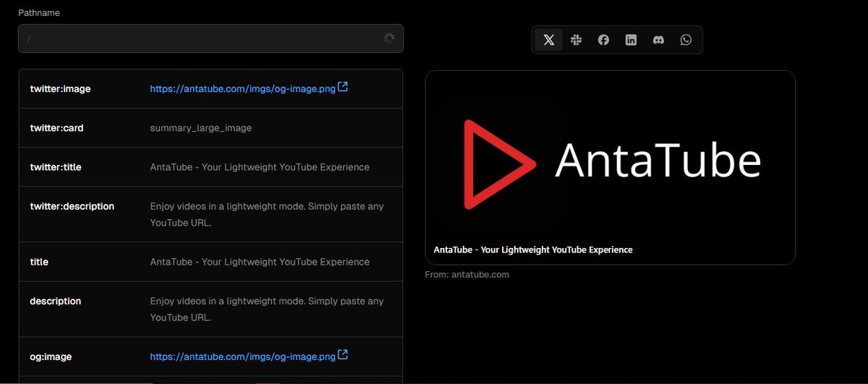Switch to the WhatsApp preview icon
This screenshot has height=384, width=868.
pos(686,40)
